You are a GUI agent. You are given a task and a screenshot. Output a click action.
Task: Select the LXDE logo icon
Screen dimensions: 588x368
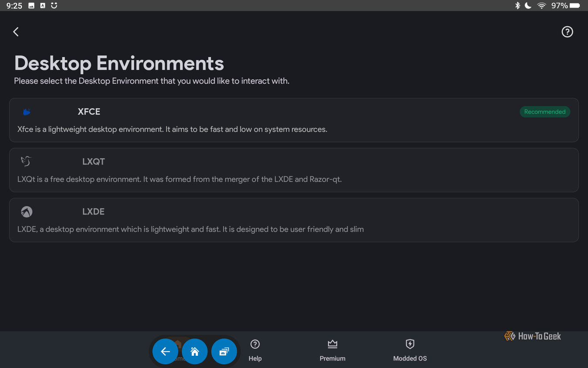[x=27, y=211]
